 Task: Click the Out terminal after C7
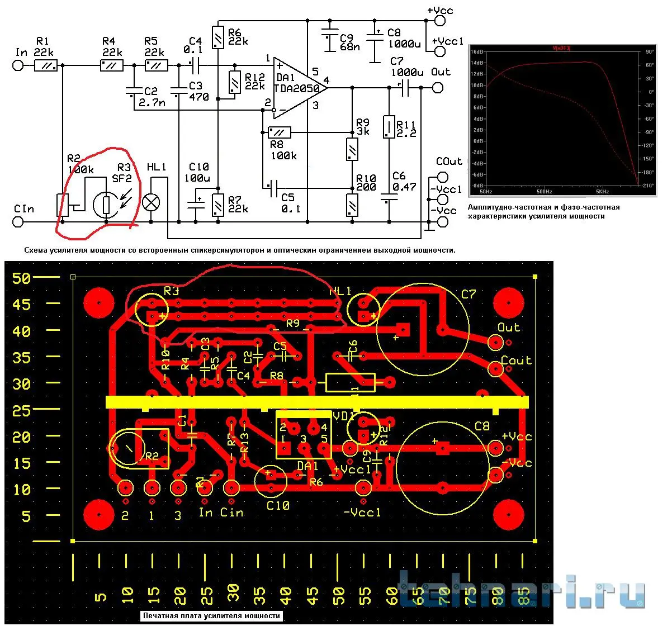(x=438, y=88)
